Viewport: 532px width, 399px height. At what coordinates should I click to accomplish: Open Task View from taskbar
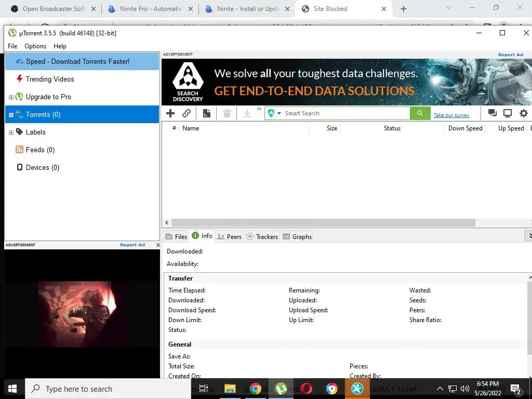coord(203,389)
